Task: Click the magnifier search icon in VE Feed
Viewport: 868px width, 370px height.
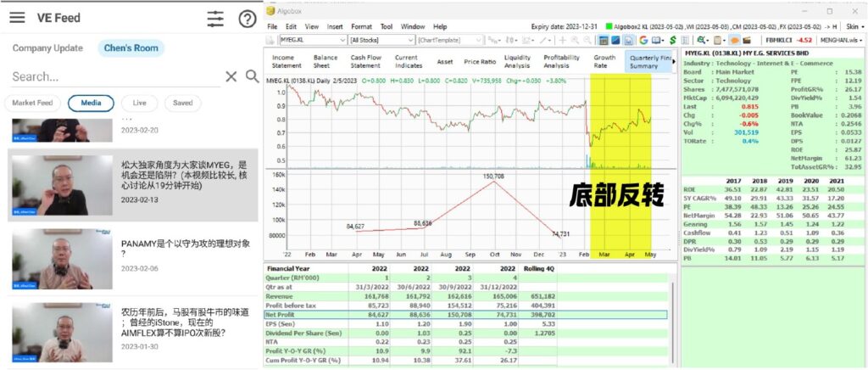Action: (x=253, y=76)
